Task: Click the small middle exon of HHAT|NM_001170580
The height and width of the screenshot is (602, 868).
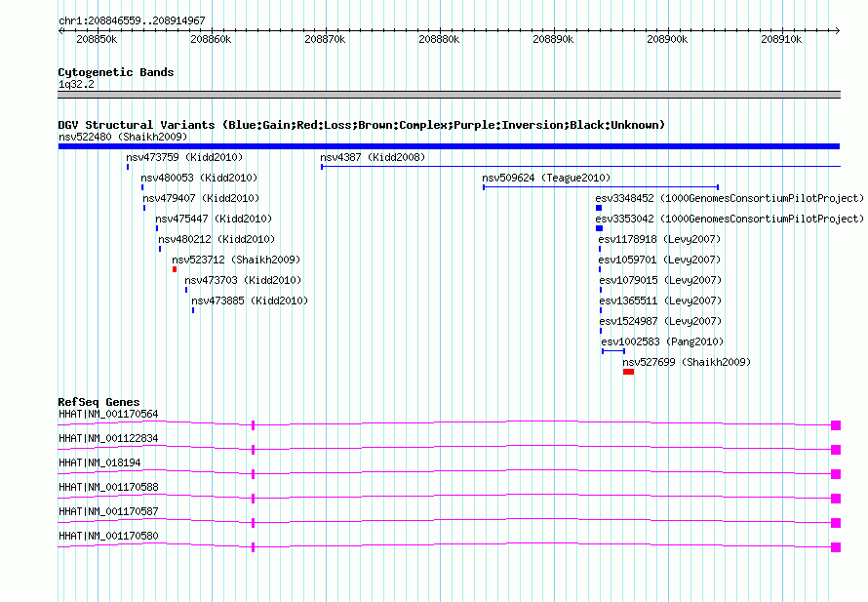Action: click(x=253, y=547)
